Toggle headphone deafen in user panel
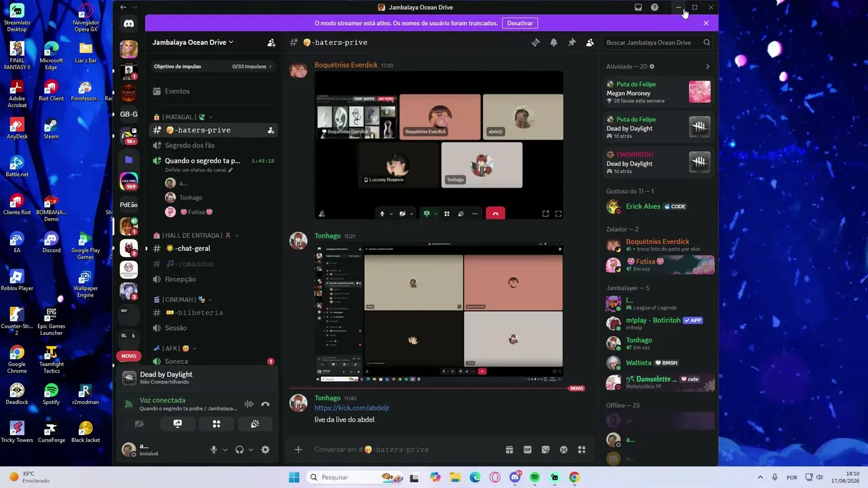Viewport: 868px width, 488px height. pyautogui.click(x=239, y=449)
